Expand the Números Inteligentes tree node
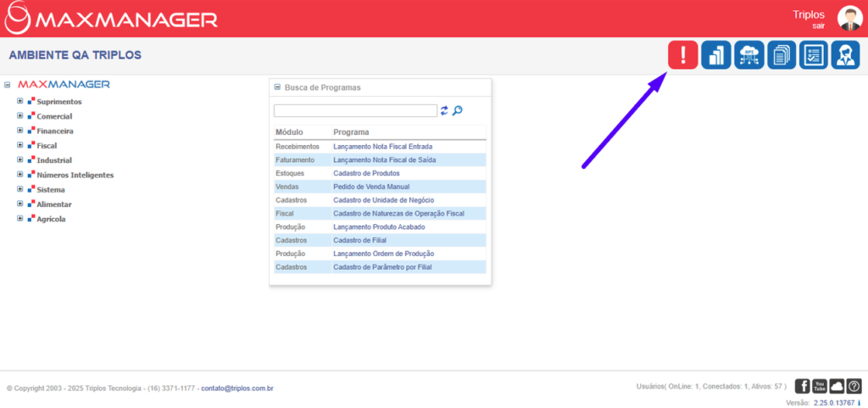The image size is (868, 408). click(x=20, y=175)
